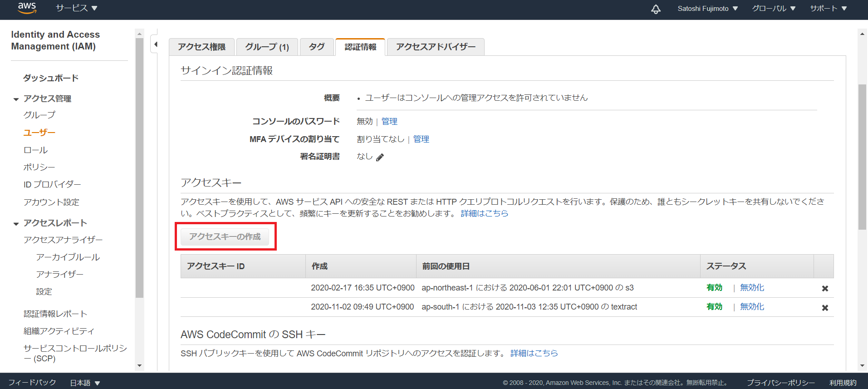Open the Satoshi Fujimoto account menu
Screen dimensions: 868x389
pos(708,9)
